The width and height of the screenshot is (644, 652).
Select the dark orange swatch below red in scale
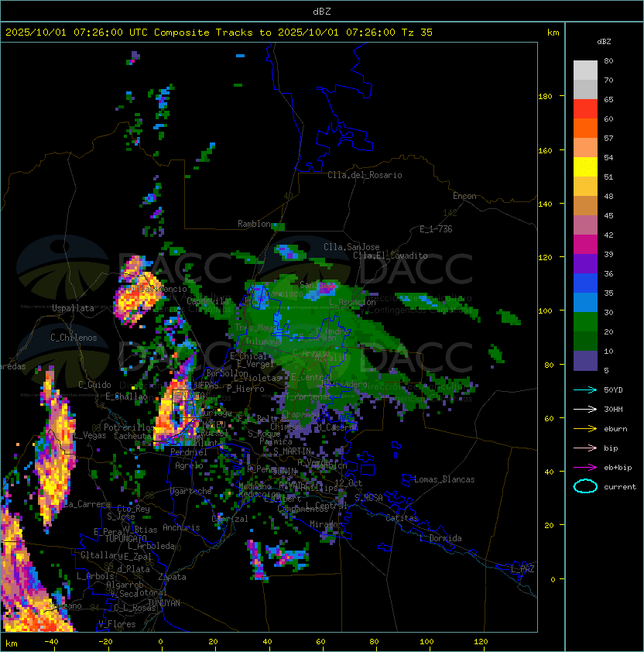pyautogui.click(x=585, y=128)
